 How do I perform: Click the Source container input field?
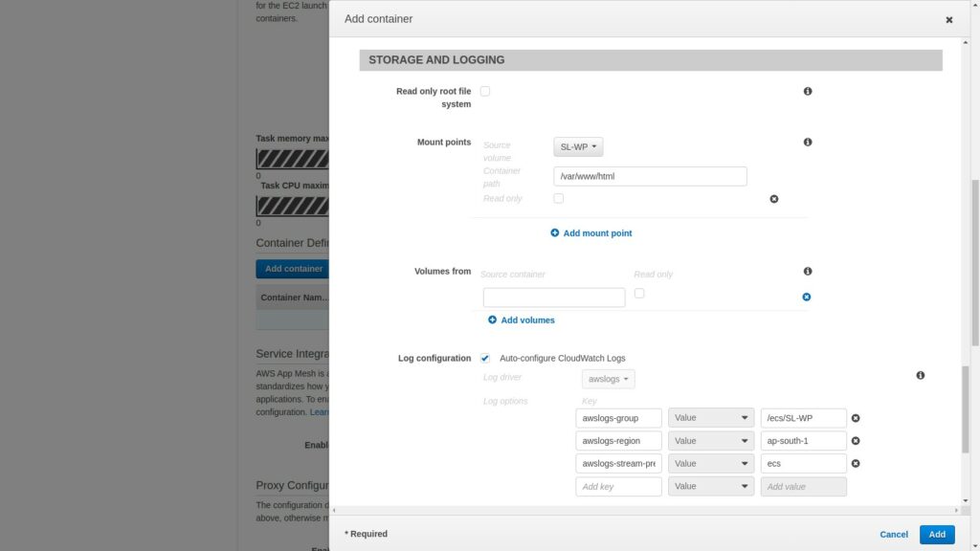[554, 298]
